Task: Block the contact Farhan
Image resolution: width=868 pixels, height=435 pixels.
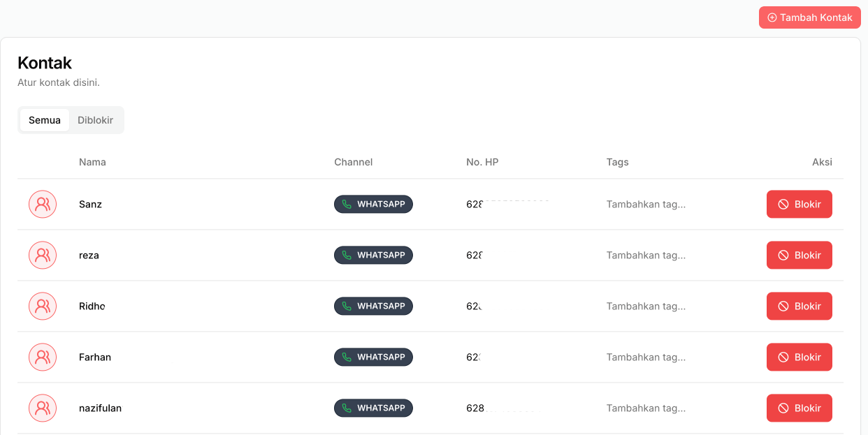Action: pyautogui.click(x=799, y=357)
